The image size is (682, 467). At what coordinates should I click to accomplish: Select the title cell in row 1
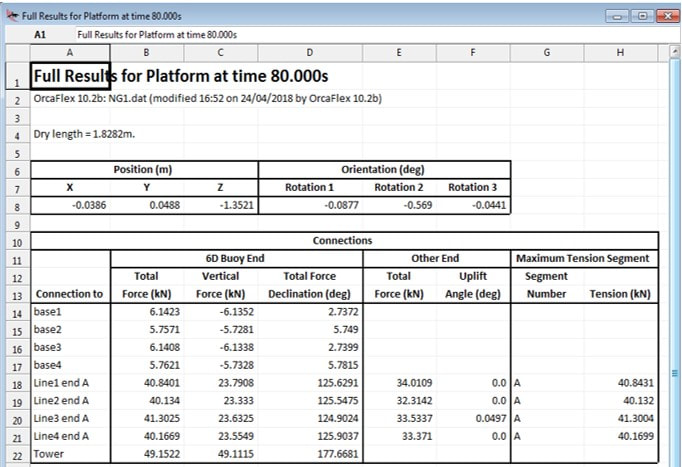pyautogui.click(x=70, y=76)
